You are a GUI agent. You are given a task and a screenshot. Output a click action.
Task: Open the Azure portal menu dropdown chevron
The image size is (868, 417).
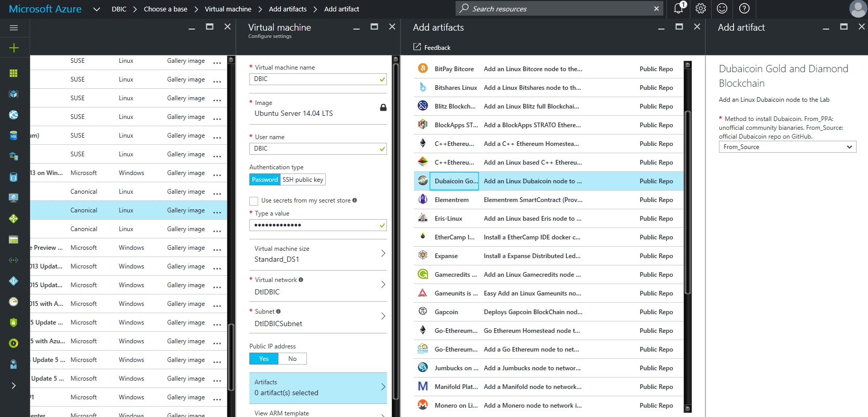pyautogui.click(x=97, y=9)
